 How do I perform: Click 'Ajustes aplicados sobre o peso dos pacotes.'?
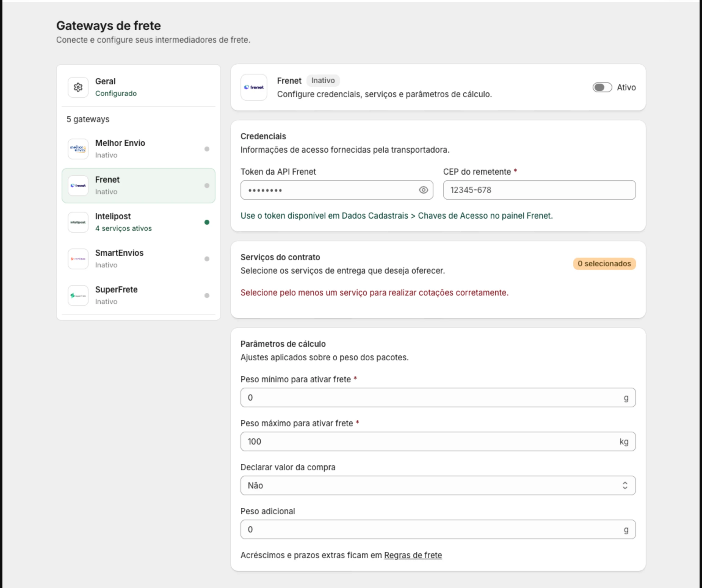324,357
